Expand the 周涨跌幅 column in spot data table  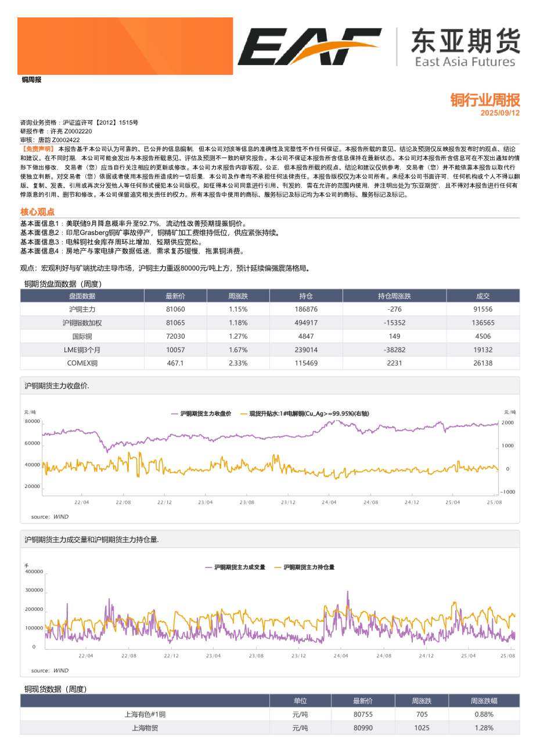click(x=486, y=700)
